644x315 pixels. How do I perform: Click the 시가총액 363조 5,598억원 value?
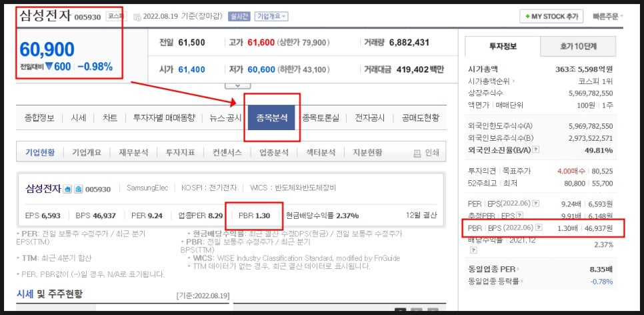tap(584, 69)
